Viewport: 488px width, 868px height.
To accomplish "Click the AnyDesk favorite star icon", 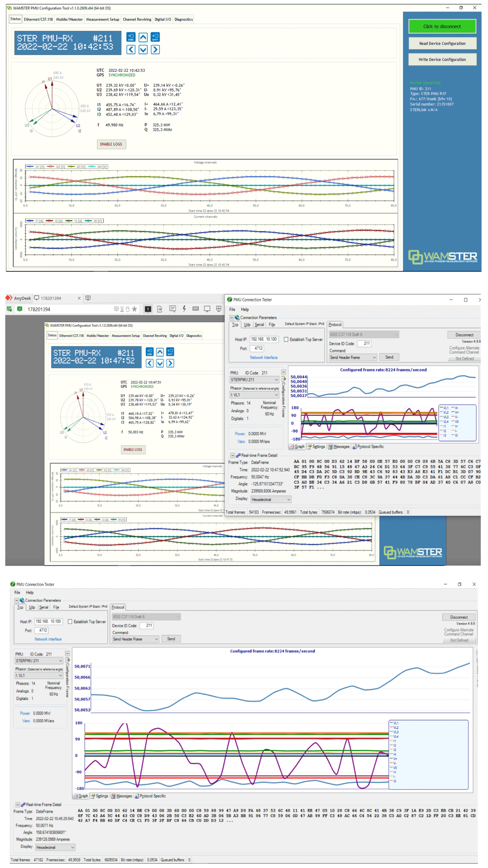I will (x=134, y=309).
